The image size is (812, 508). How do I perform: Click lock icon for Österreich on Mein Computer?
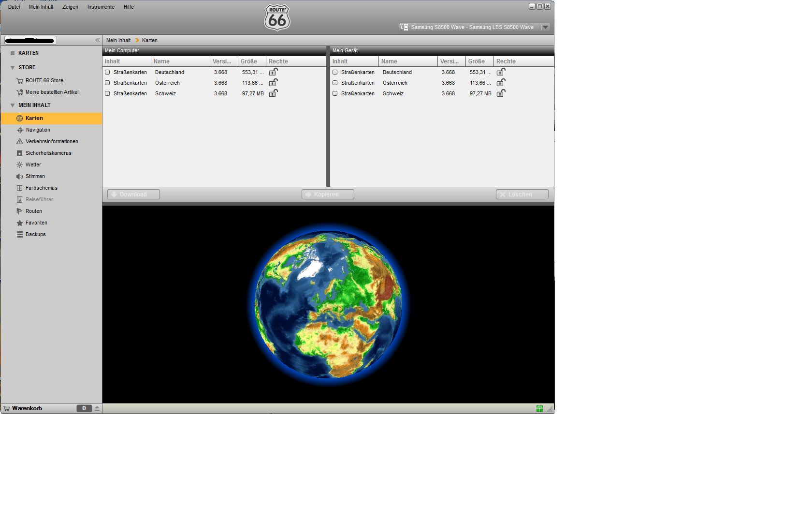click(x=274, y=83)
